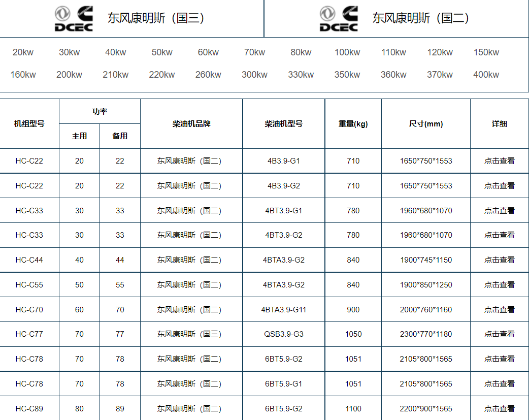Open 点击查看 for engine 4B3.9-G2

[x=500, y=186]
